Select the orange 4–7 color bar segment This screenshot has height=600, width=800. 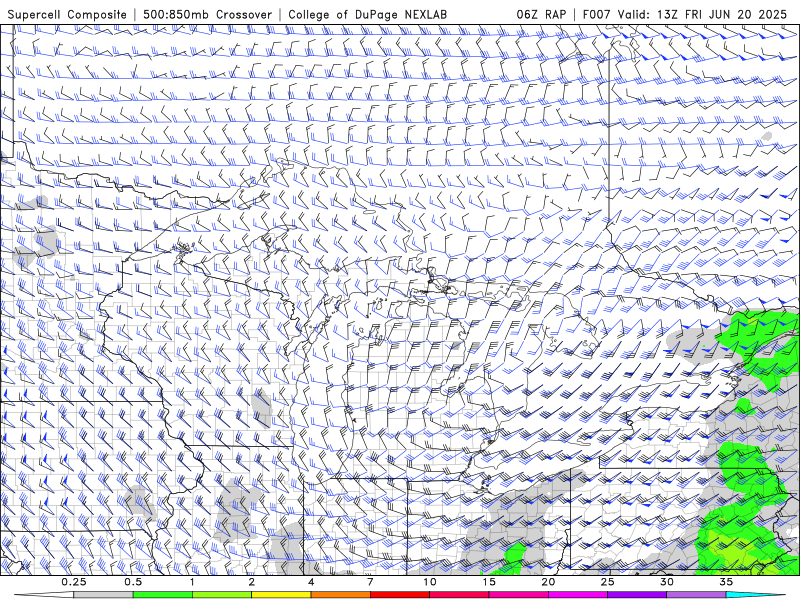[340, 595]
